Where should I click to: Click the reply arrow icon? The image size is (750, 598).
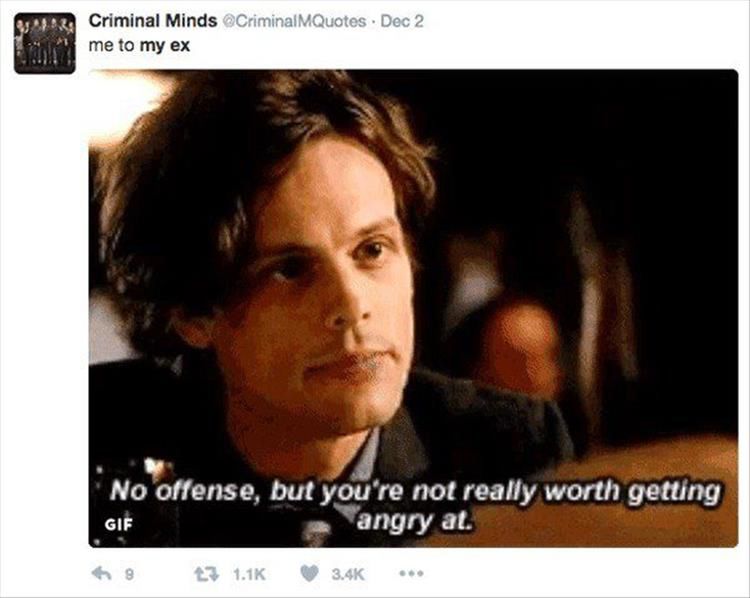[101, 573]
